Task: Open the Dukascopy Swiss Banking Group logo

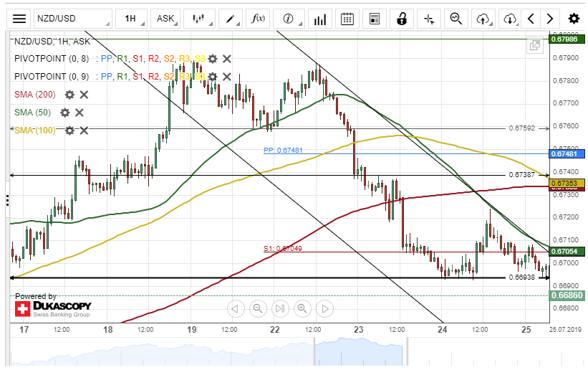Action: pos(53,309)
